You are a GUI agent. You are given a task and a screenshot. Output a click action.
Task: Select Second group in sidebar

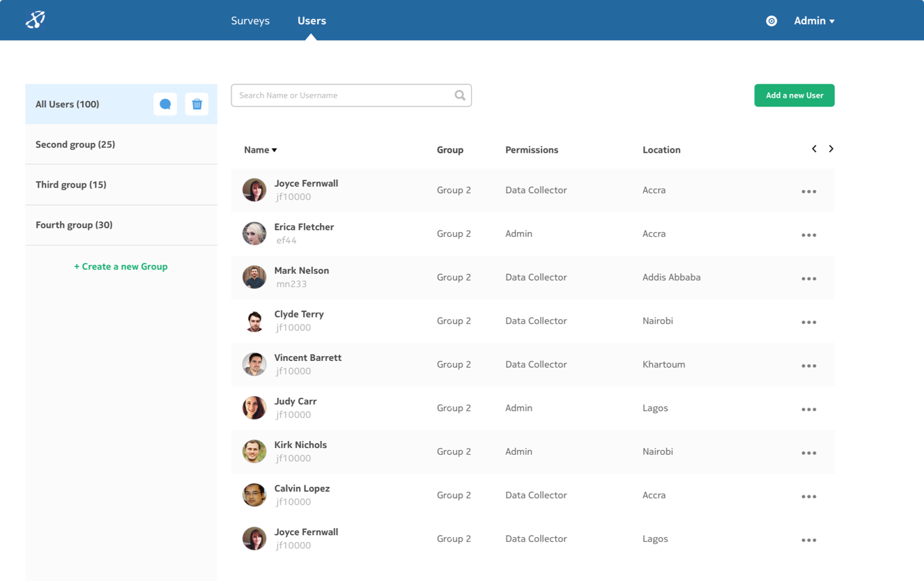click(x=75, y=144)
